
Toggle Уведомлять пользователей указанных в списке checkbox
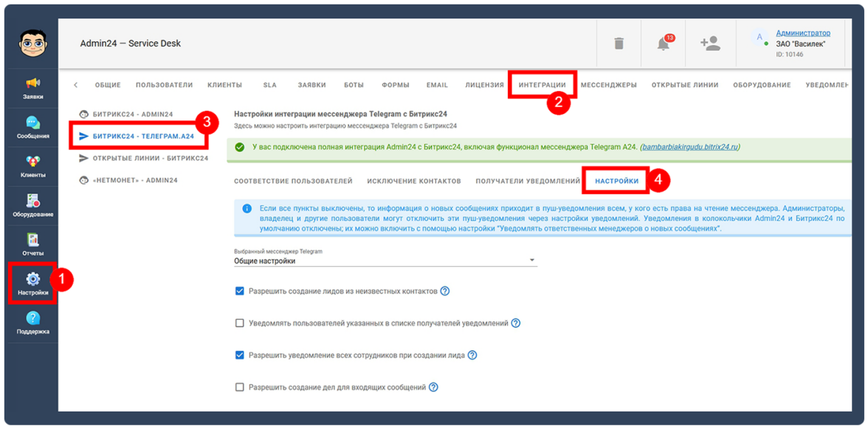pyautogui.click(x=240, y=323)
